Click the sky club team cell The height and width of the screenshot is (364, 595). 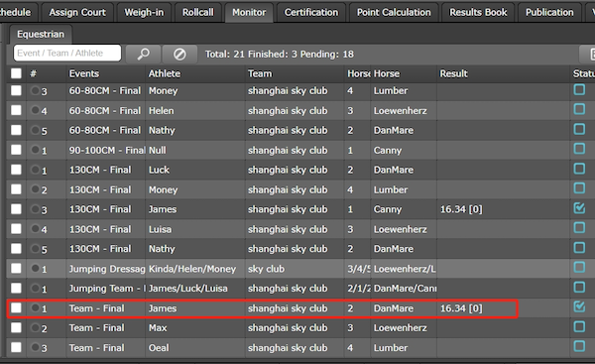tap(266, 269)
